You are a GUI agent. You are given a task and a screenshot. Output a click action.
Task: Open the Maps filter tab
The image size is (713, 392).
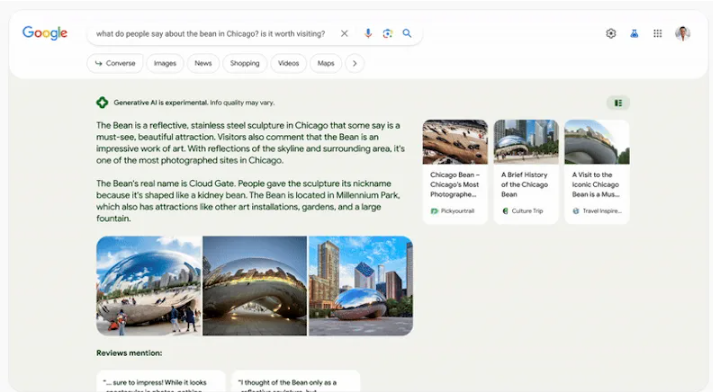[x=326, y=63]
